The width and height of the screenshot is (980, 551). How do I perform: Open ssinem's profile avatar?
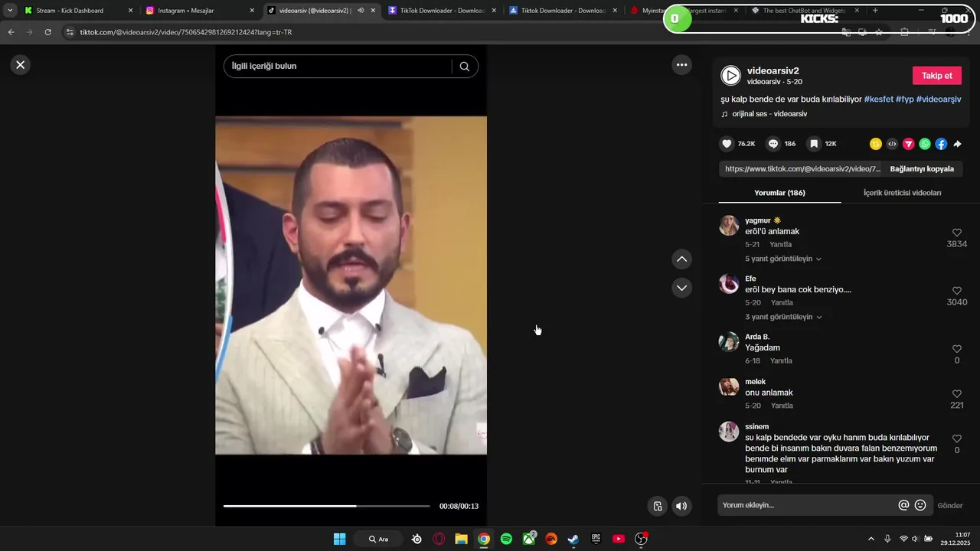729,432
